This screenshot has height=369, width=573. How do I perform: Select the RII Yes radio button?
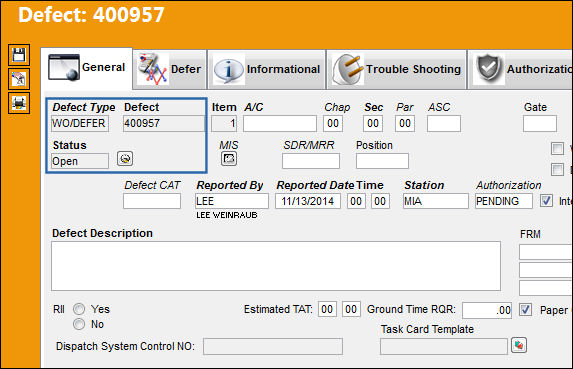tap(79, 309)
